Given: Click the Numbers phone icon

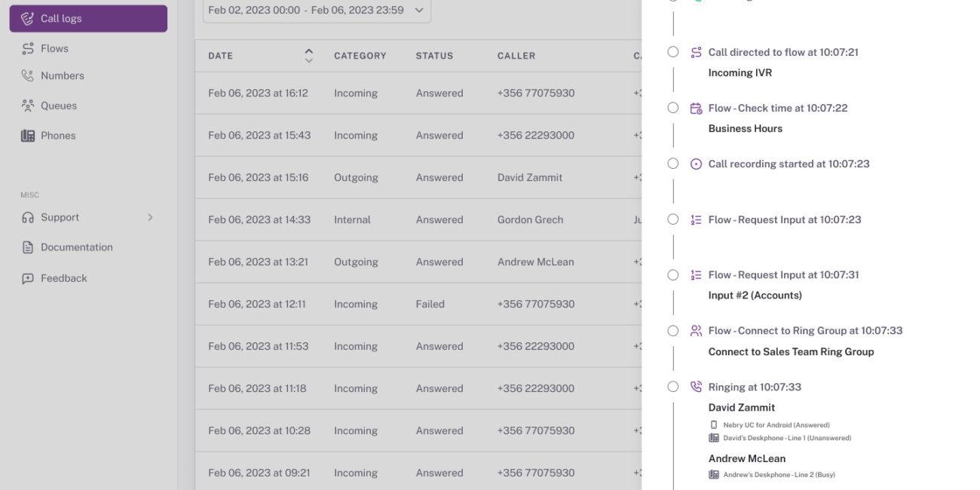Looking at the screenshot, I should [x=28, y=75].
